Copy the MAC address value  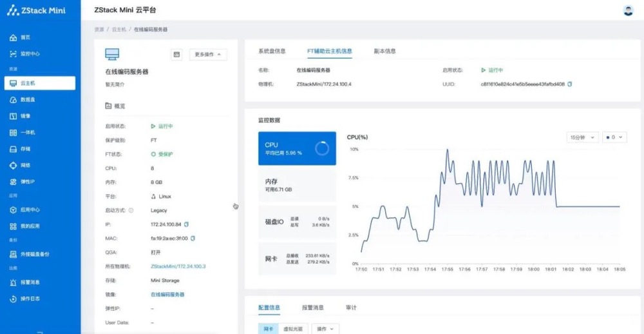click(193, 238)
